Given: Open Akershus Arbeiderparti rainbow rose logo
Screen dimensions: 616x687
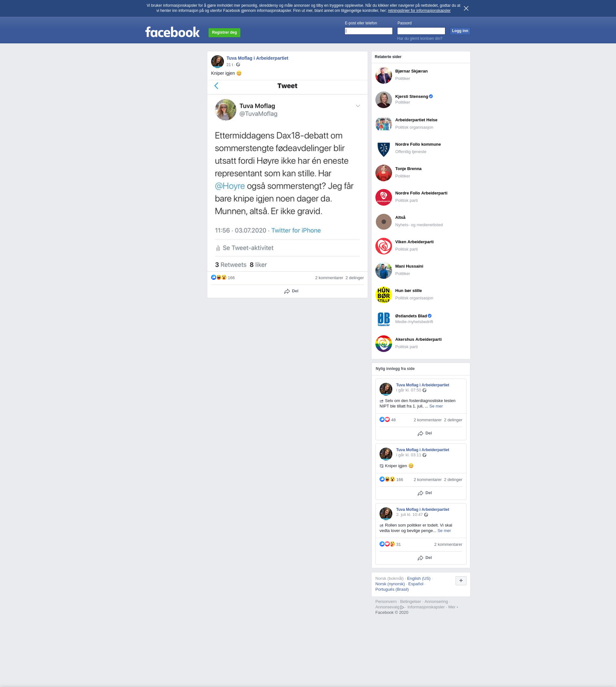Looking at the screenshot, I should [x=383, y=343].
